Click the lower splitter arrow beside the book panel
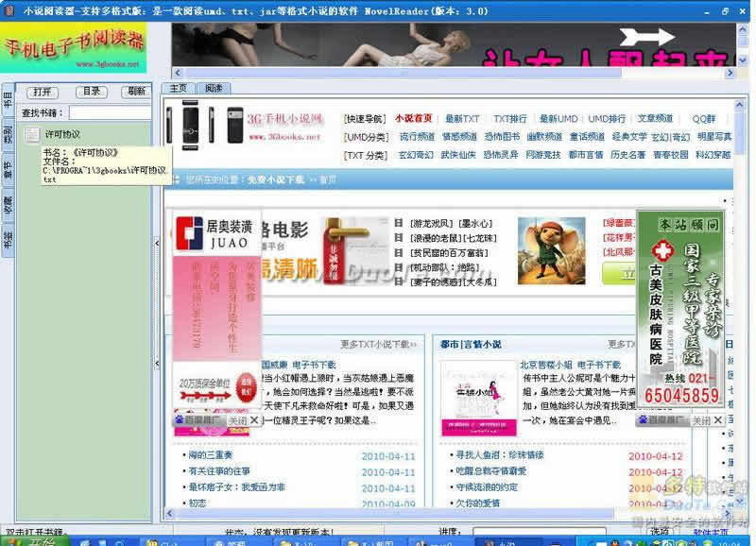The width and height of the screenshot is (756, 546). (x=157, y=364)
